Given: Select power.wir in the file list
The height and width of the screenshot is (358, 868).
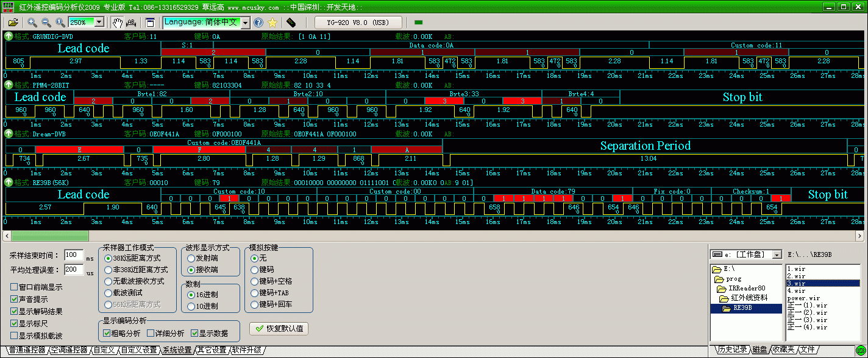Looking at the screenshot, I should pyautogui.click(x=803, y=298).
